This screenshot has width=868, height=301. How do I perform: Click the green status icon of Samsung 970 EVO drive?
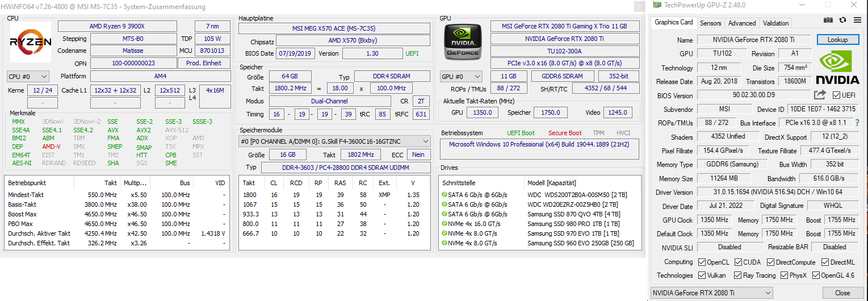pos(444,233)
